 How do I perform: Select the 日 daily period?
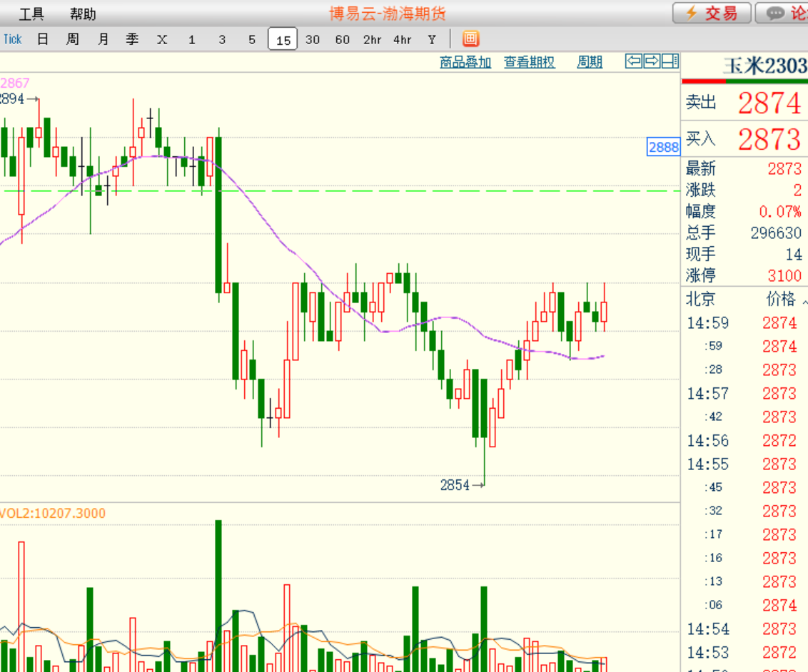click(43, 39)
